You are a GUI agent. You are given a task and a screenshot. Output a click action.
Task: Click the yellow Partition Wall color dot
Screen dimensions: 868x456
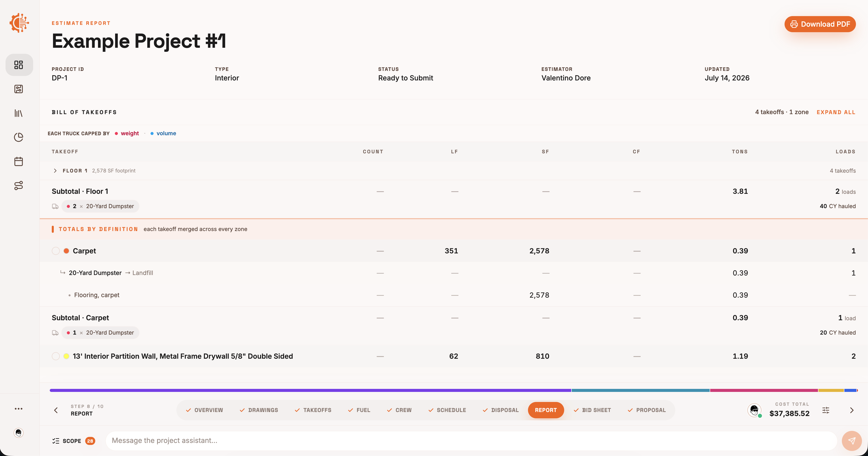point(66,356)
